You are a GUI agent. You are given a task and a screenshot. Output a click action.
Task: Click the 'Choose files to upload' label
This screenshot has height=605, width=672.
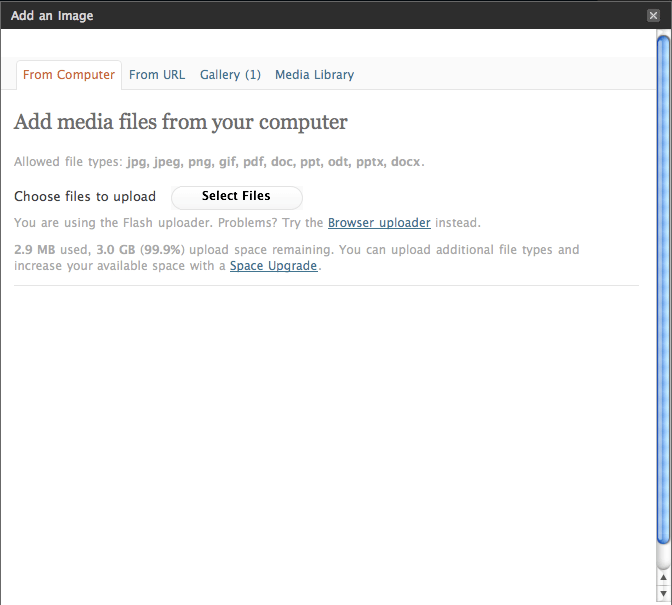tap(85, 196)
